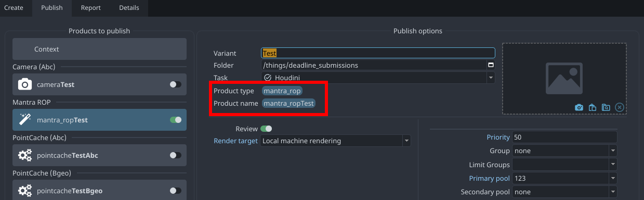Click the gears icon of pointcacheTestAbc
The height and width of the screenshot is (200, 644).
coord(25,155)
